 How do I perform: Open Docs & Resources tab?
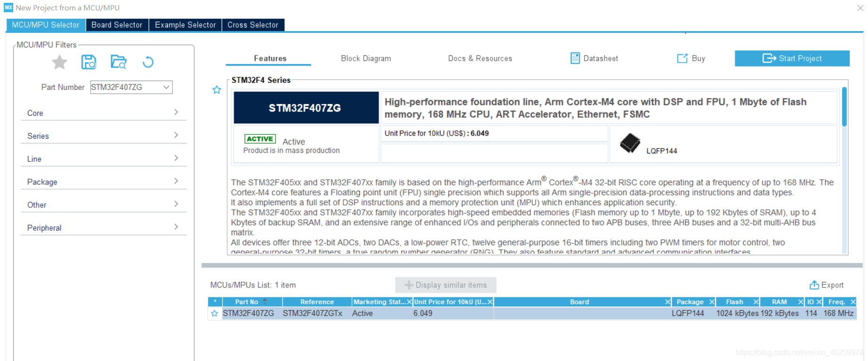[480, 58]
